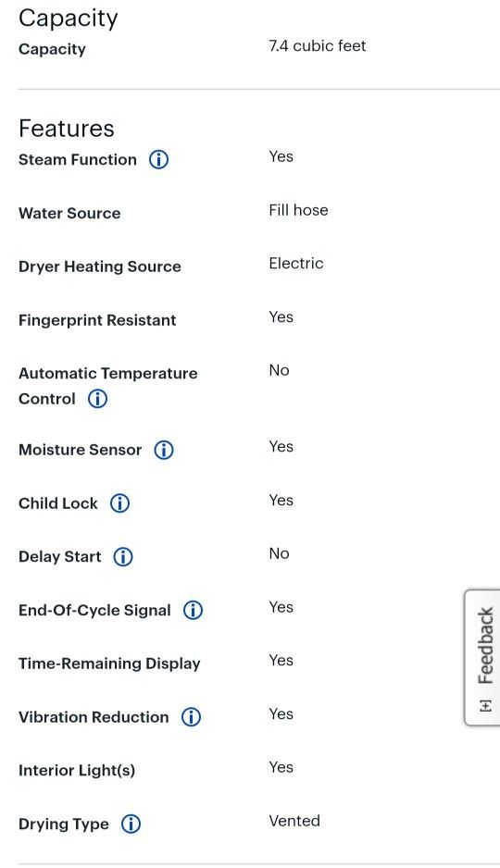Click the Capacity section heading

click(69, 19)
